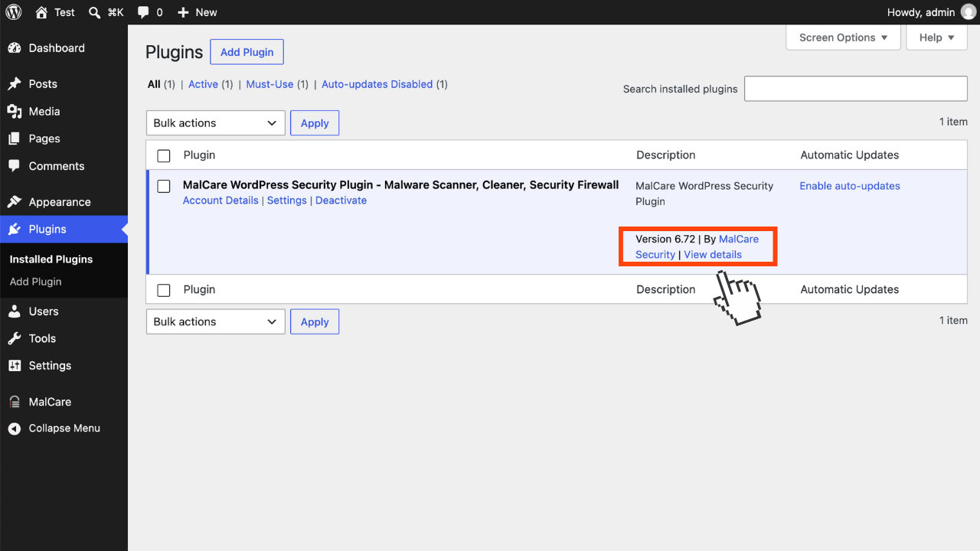Viewport: 980px width, 551px height.
Task: Focus the Search installed plugins field
Action: click(856, 89)
